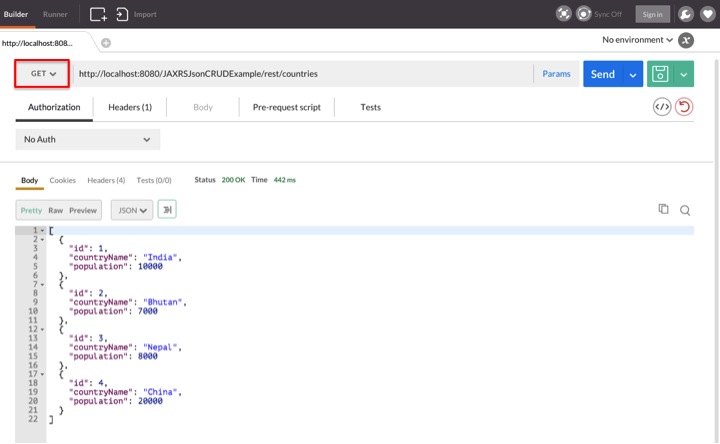The height and width of the screenshot is (444, 720).
Task: Click the Import label
Action: coord(145,14)
